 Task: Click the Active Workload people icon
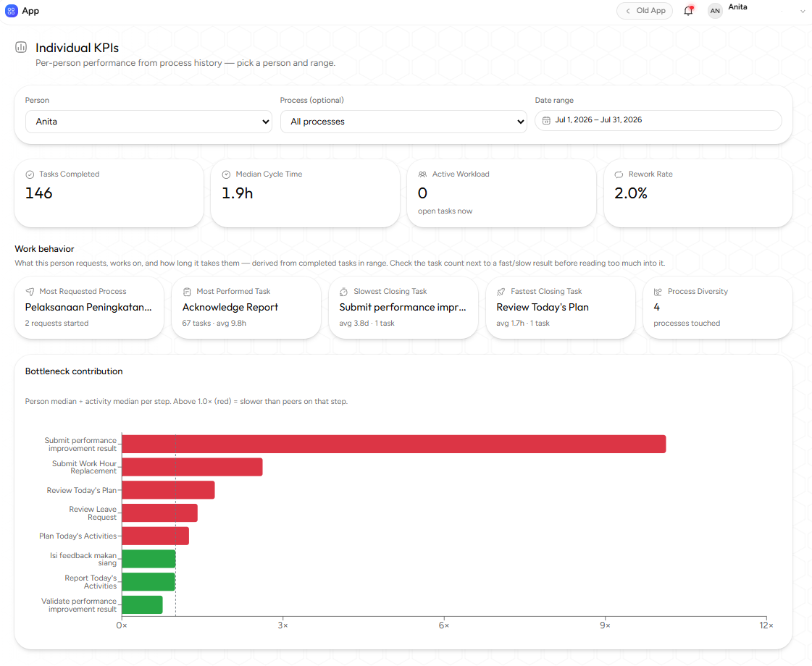click(422, 174)
